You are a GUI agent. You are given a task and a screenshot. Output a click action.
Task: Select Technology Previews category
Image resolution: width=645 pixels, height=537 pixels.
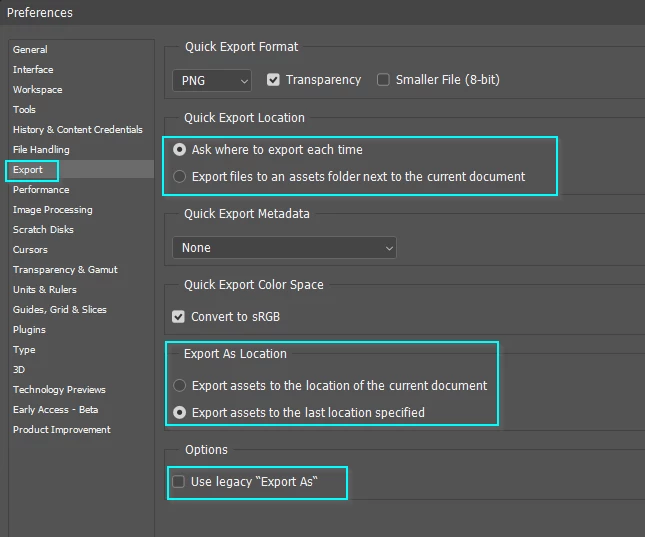coord(59,390)
